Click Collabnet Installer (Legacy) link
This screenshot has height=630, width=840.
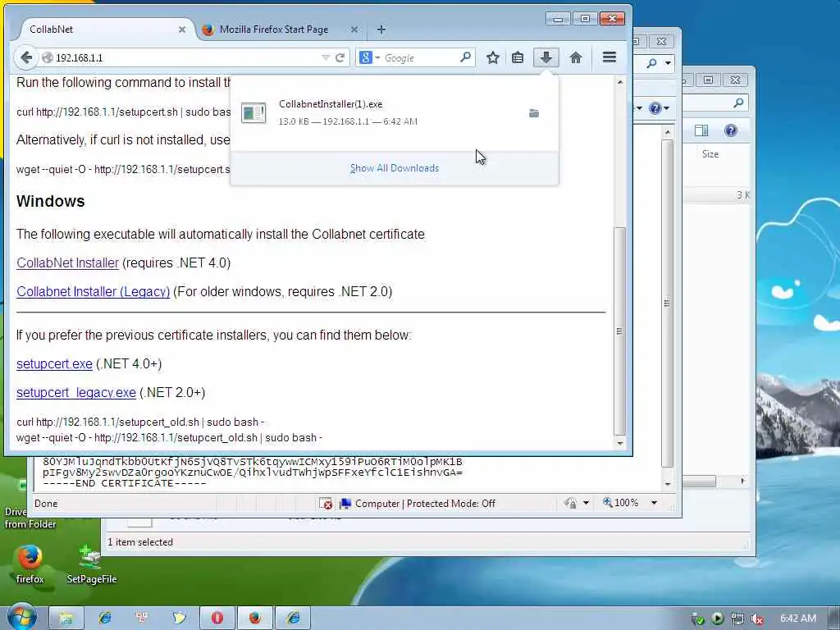(94, 291)
